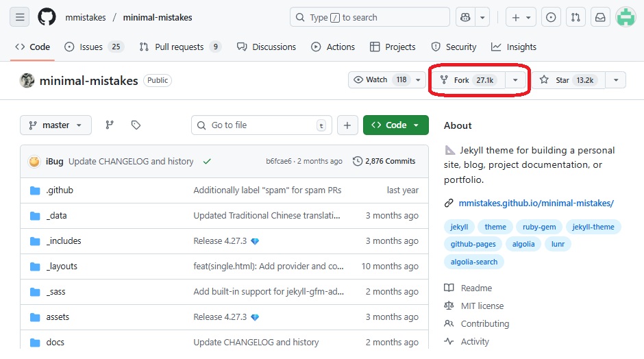Expand the master branch selector

point(56,125)
